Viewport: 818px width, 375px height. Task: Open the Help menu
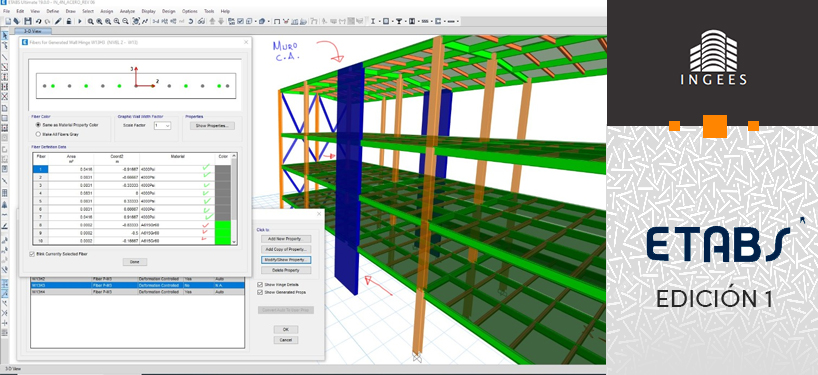(x=225, y=11)
